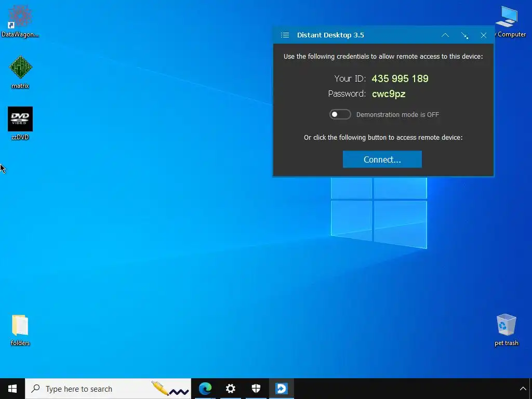Viewport: 532px width, 399px height.
Task: Open Settings gear in taskbar
Action: 230,389
